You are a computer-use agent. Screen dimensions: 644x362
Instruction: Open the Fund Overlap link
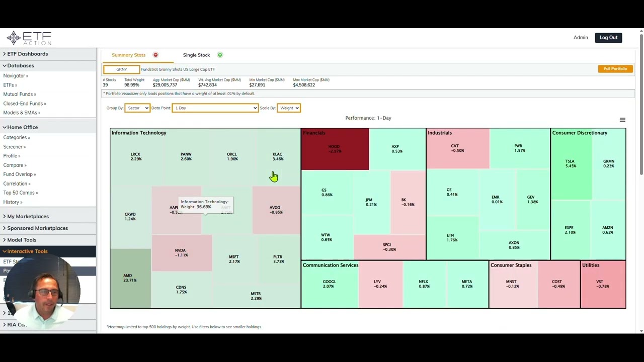tap(20, 174)
